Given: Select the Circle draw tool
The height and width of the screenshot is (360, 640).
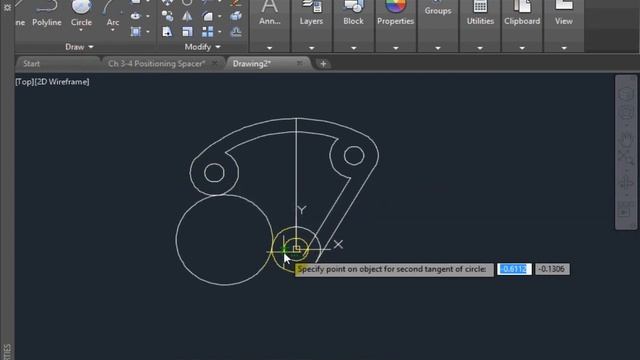Looking at the screenshot, I should (81, 14).
